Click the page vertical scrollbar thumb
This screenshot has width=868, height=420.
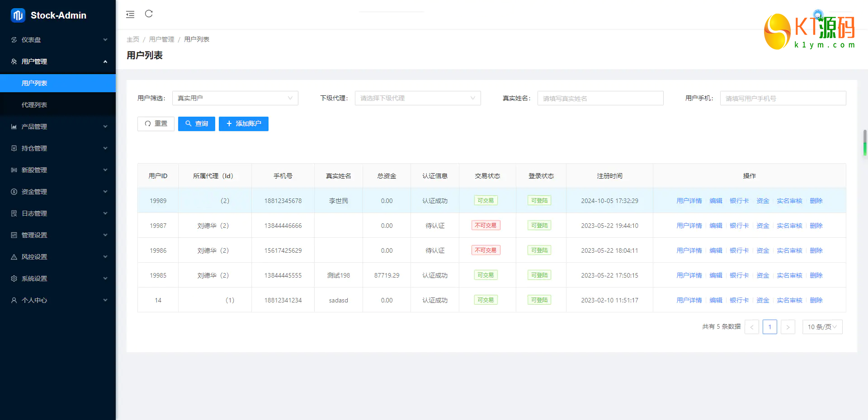(x=865, y=143)
